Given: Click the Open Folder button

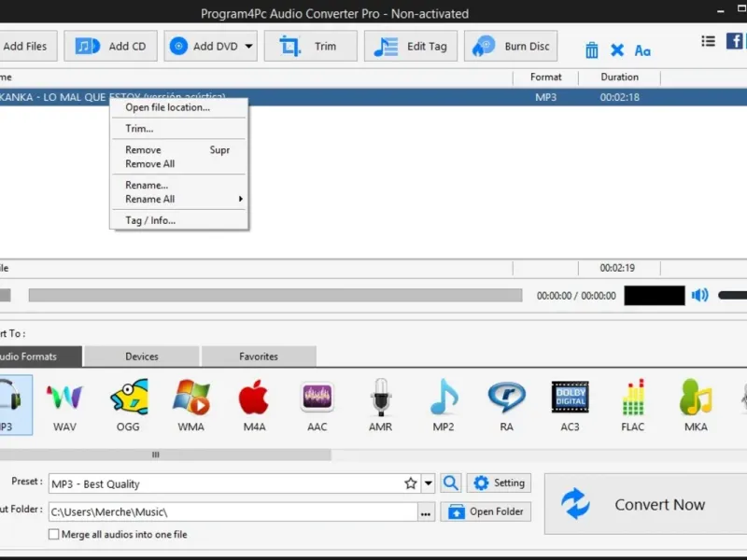Looking at the screenshot, I should pos(486,511).
